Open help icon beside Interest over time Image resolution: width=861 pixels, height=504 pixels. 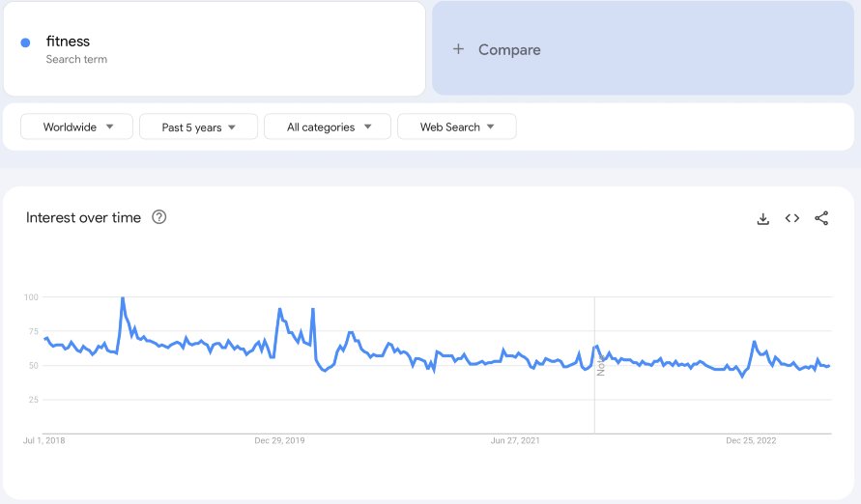click(x=159, y=217)
